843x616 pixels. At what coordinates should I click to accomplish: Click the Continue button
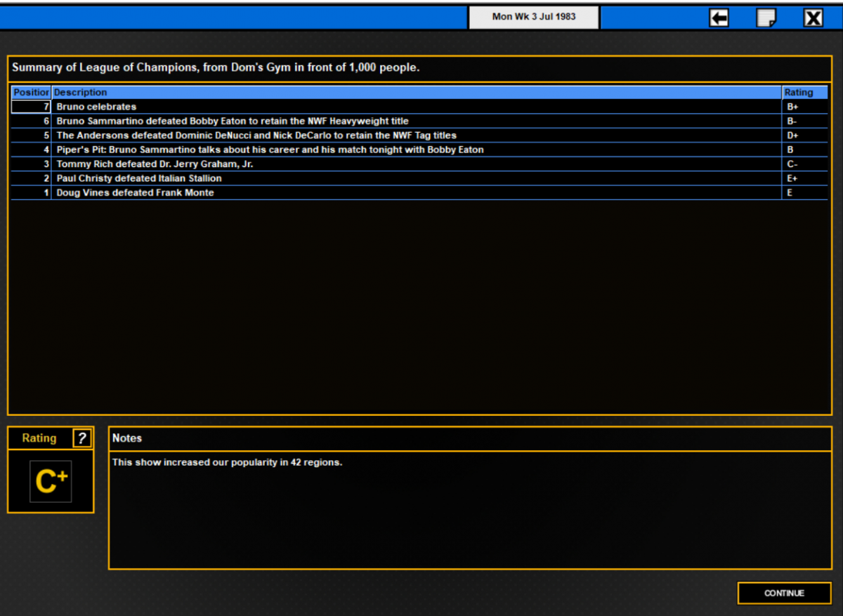point(784,593)
